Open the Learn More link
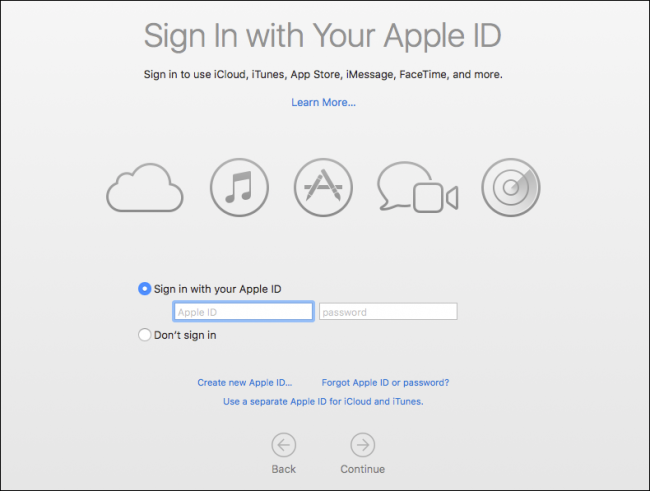Image resolution: width=650 pixels, height=491 pixels. coord(323,102)
